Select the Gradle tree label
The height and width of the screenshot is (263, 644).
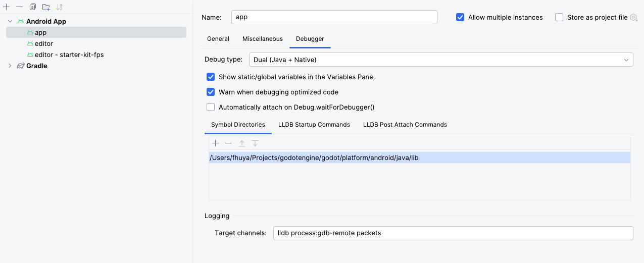(37, 66)
